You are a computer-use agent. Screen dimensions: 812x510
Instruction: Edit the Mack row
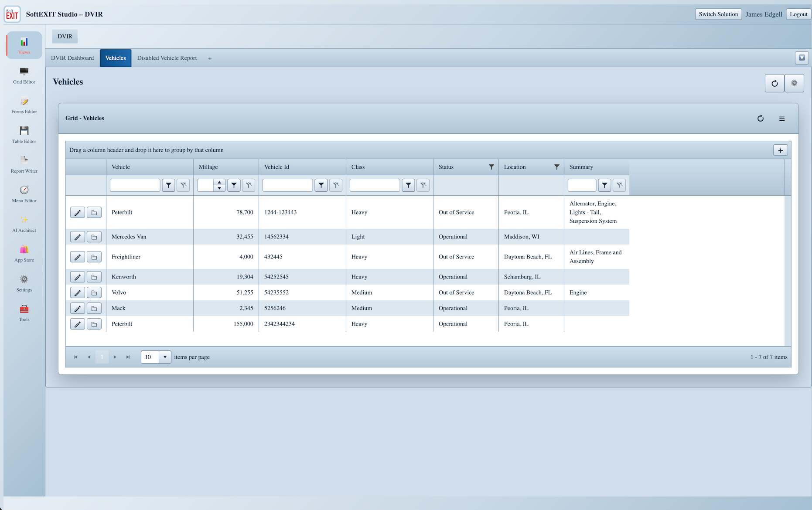click(78, 309)
